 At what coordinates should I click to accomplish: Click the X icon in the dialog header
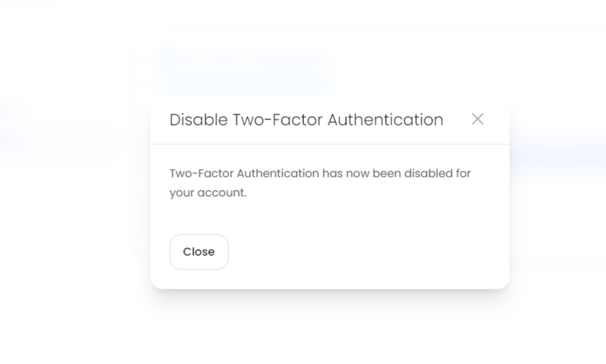[478, 119]
